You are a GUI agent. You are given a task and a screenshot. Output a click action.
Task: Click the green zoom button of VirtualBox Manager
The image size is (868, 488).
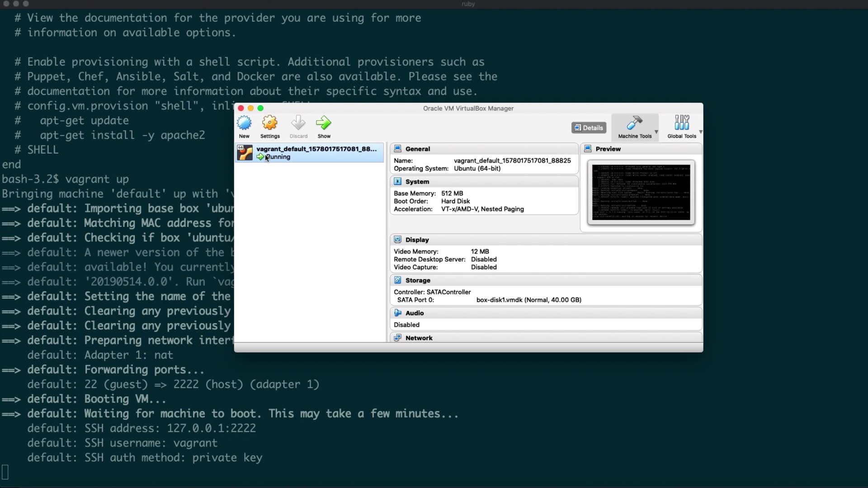(260, 108)
